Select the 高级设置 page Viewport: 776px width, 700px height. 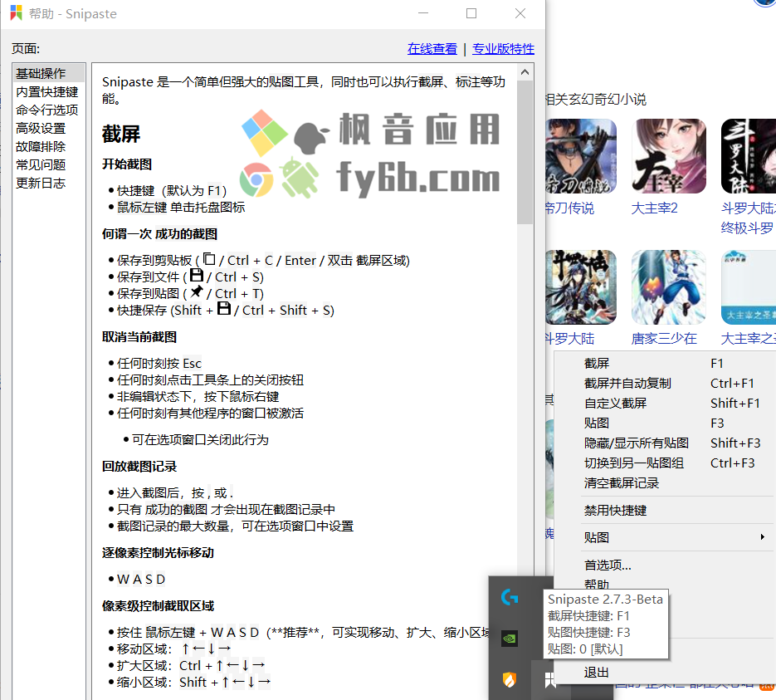tap(41, 128)
